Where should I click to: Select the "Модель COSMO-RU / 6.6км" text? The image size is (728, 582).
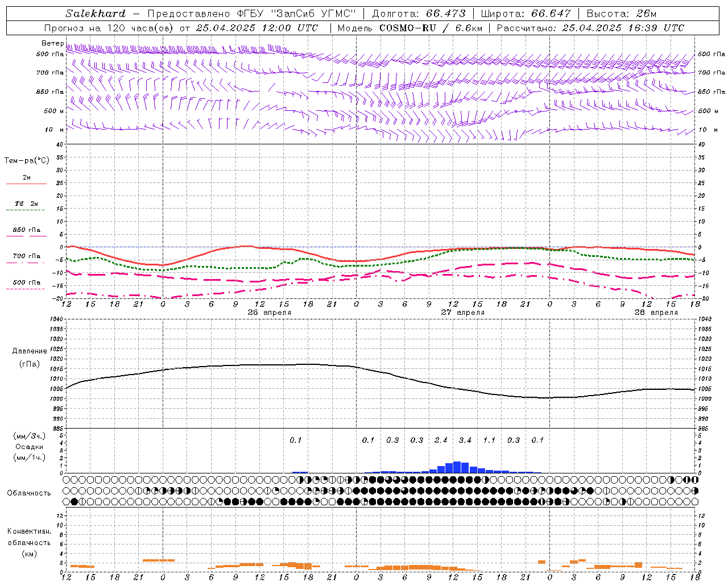click(x=409, y=28)
